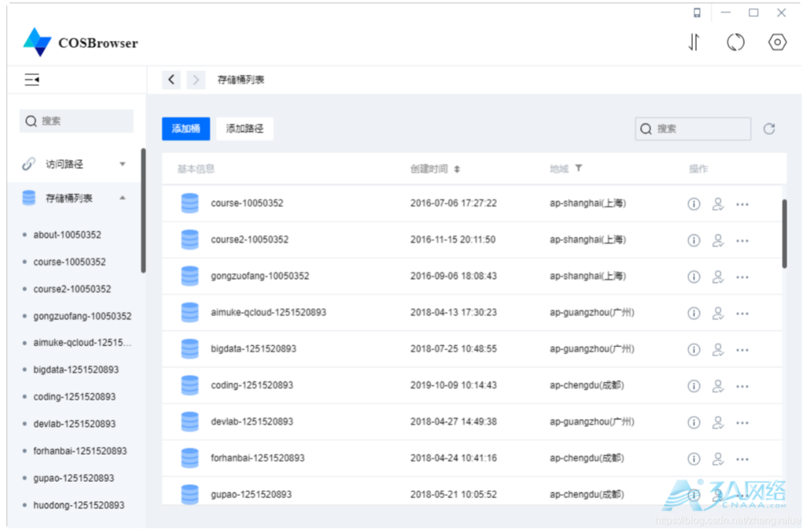Image resolution: width=807 pixels, height=532 pixels.
Task: Open more options for devlab-1251520893
Action: 742,423
